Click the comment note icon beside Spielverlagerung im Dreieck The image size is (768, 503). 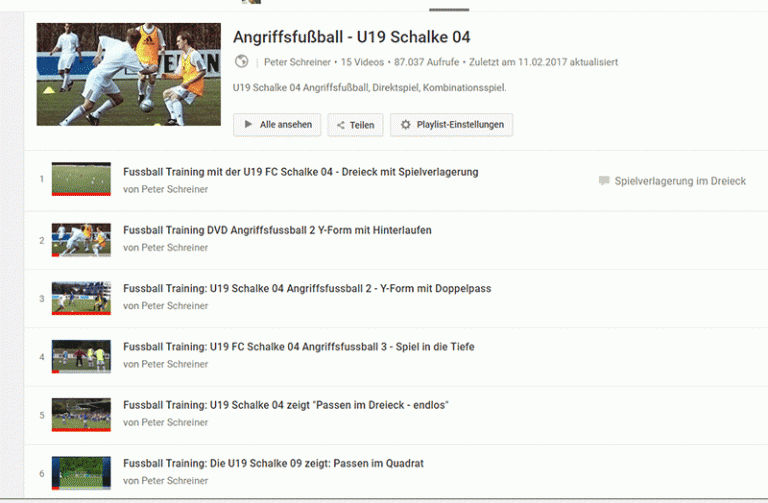tap(604, 181)
